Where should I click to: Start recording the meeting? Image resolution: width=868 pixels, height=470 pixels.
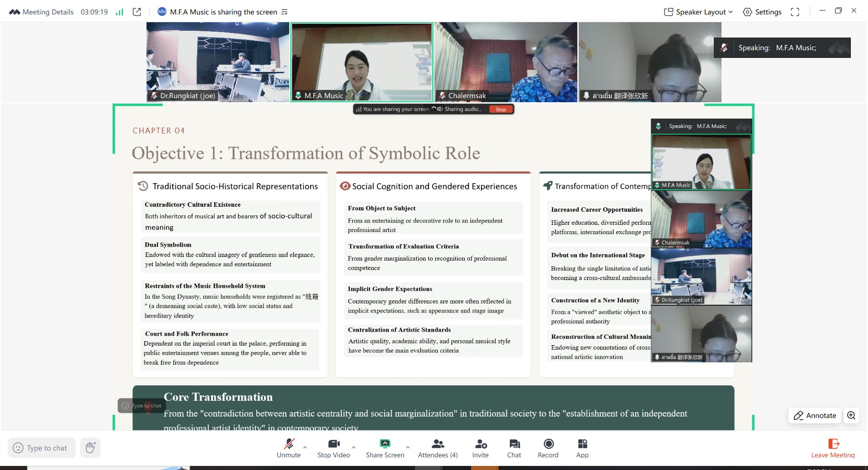pos(548,448)
